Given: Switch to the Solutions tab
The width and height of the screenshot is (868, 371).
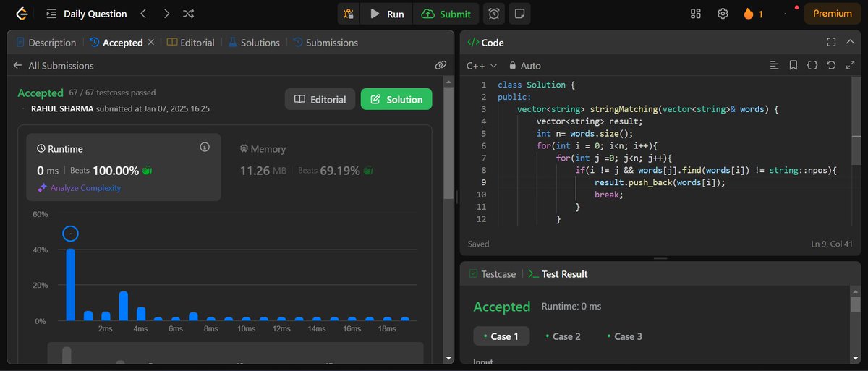Looking at the screenshot, I should pos(254,43).
